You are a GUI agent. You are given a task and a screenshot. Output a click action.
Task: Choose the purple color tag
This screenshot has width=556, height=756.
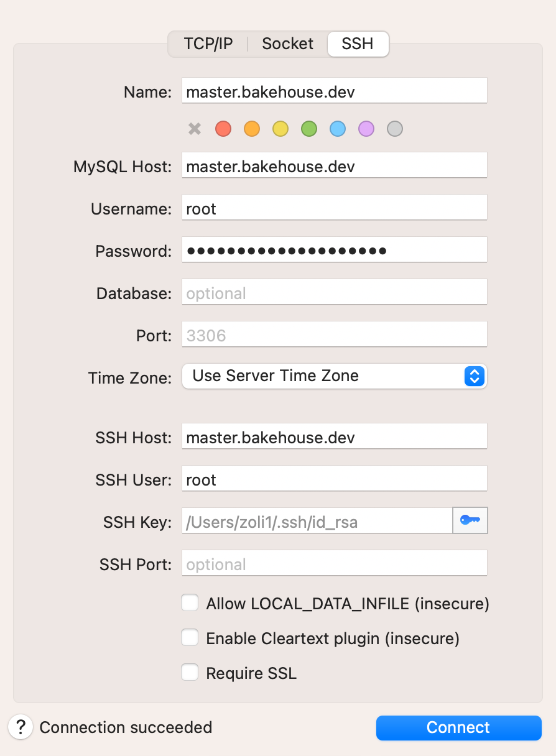pos(366,129)
